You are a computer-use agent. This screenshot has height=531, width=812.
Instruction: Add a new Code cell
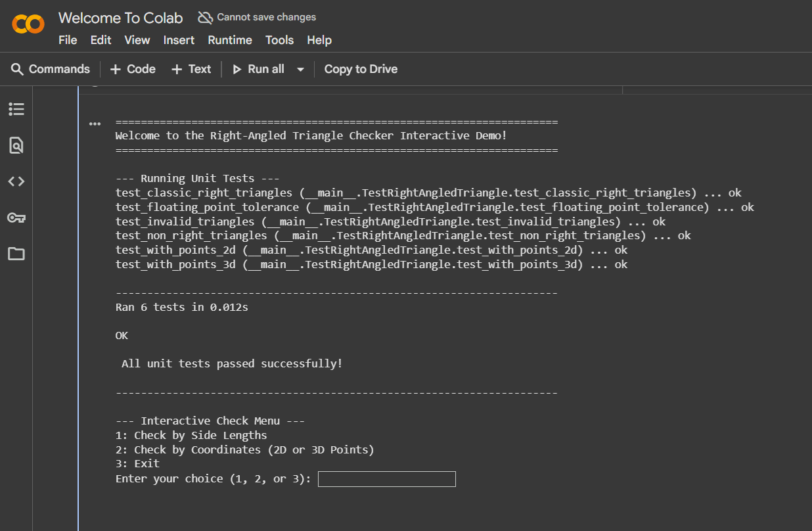pos(133,69)
